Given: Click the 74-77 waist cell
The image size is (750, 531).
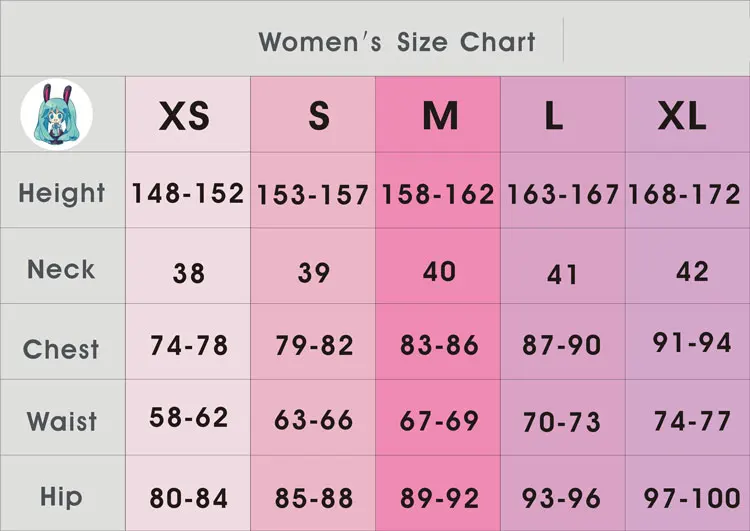Looking at the screenshot, I should pos(692,422).
